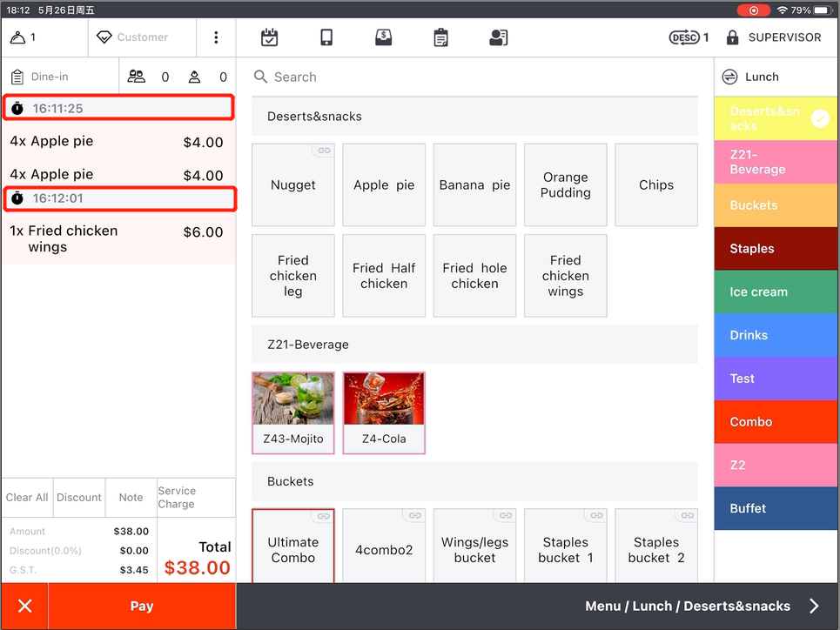Open the cash drawer inbox icon
Image resolution: width=840 pixels, height=630 pixels.
coord(383,37)
